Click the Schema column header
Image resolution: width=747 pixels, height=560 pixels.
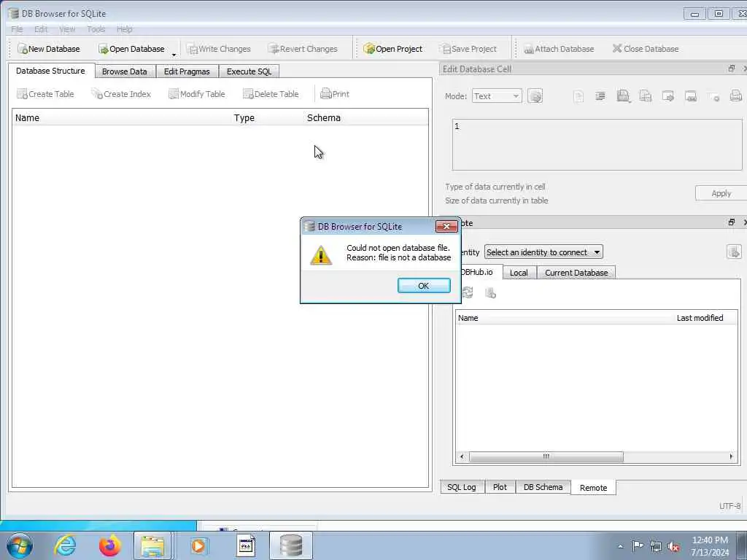(x=324, y=118)
